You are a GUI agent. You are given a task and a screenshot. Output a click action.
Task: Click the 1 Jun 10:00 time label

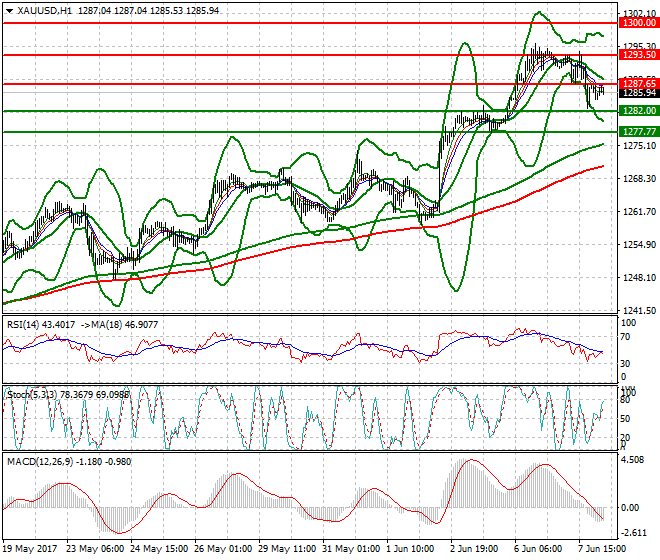coord(410,549)
